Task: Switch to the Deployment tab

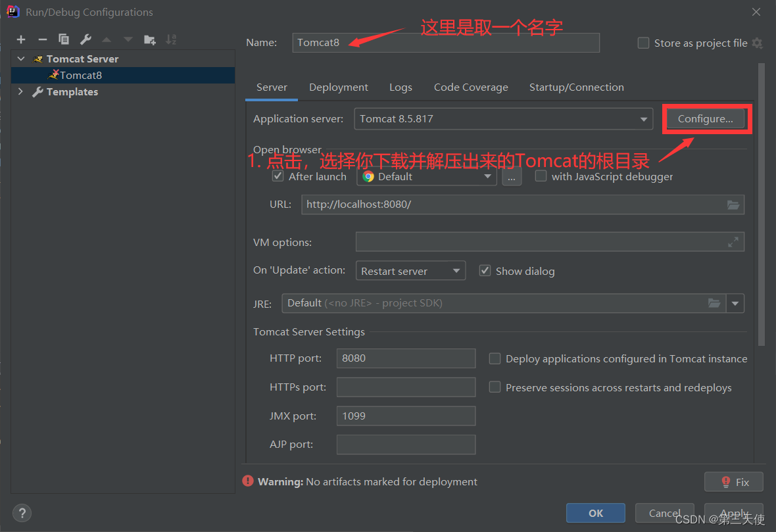Action: point(338,87)
